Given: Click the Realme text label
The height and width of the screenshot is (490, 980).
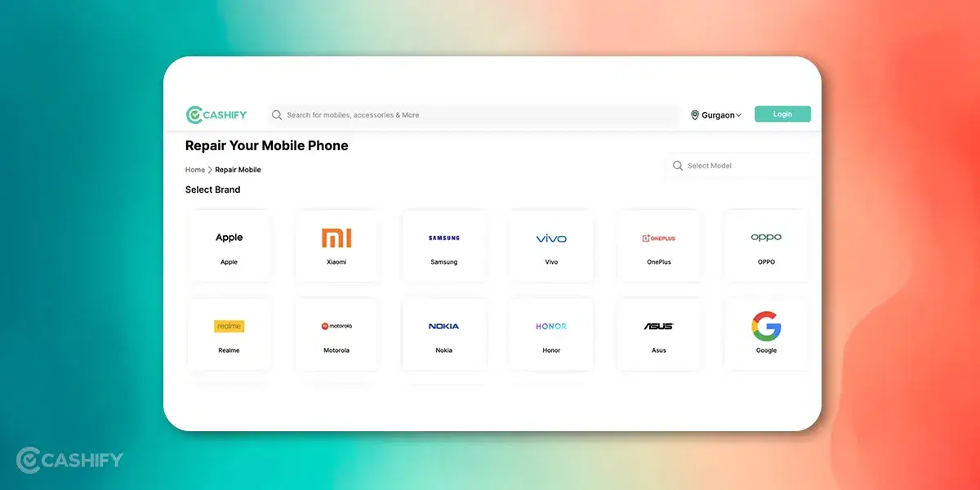Looking at the screenshot, I should point(229,350).
